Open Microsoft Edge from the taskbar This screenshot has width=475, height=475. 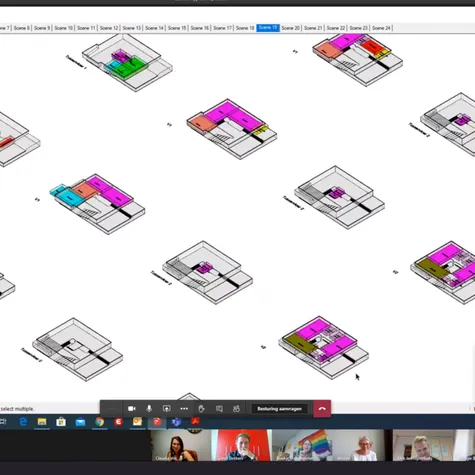[23, 422]
